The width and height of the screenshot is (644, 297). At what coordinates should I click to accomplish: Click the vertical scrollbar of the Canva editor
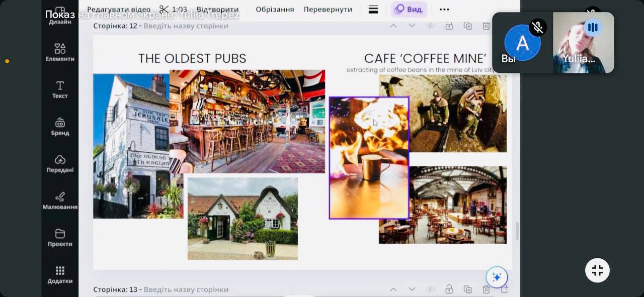click(x=517, y=231)
